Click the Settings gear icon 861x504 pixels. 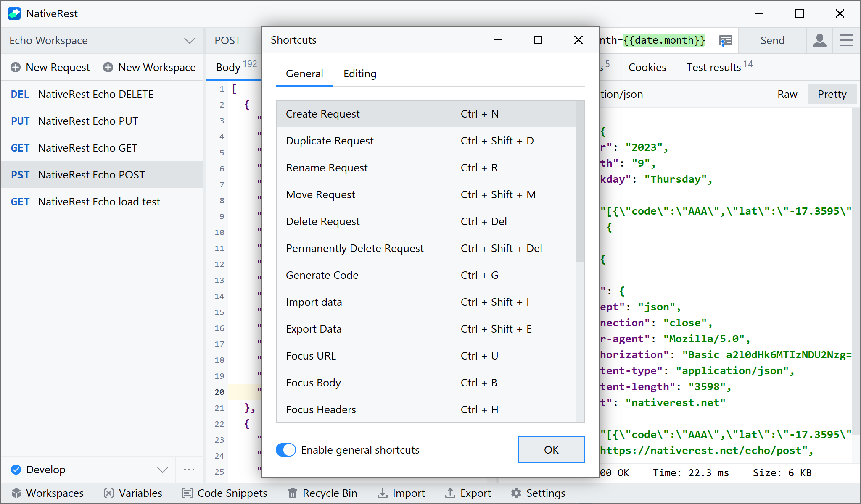tap(516, 493)
